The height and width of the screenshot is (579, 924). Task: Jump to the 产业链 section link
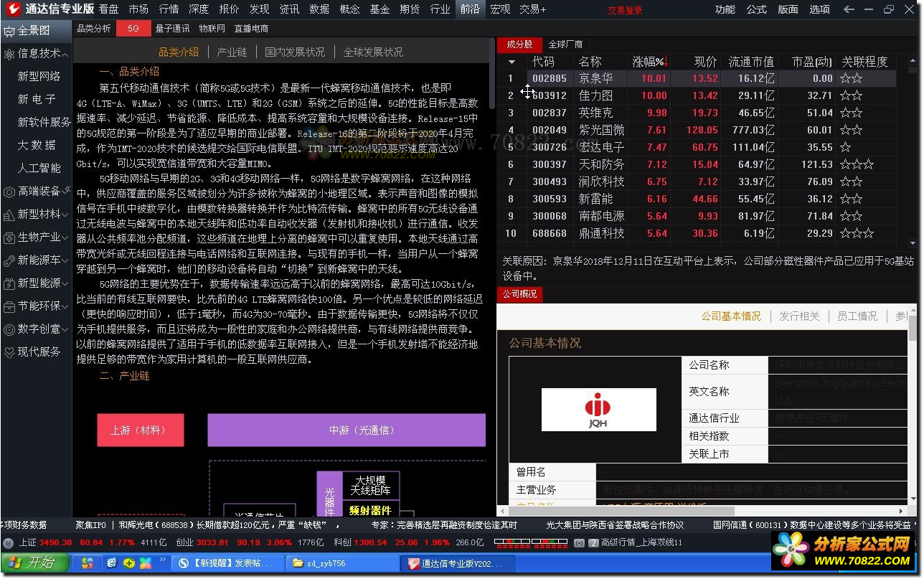232,52
